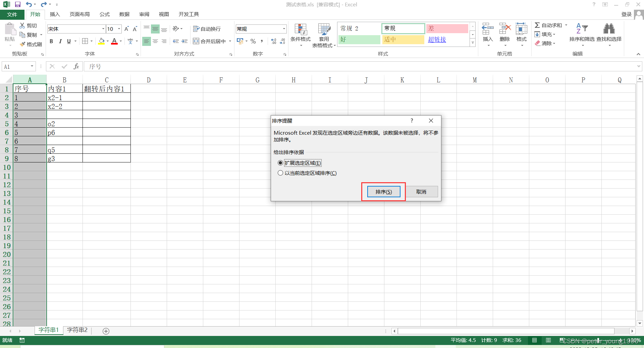Click the Redo arrow icon
Image resolution: width=644 pixels, height=348 pixels.
click(44, 4)
